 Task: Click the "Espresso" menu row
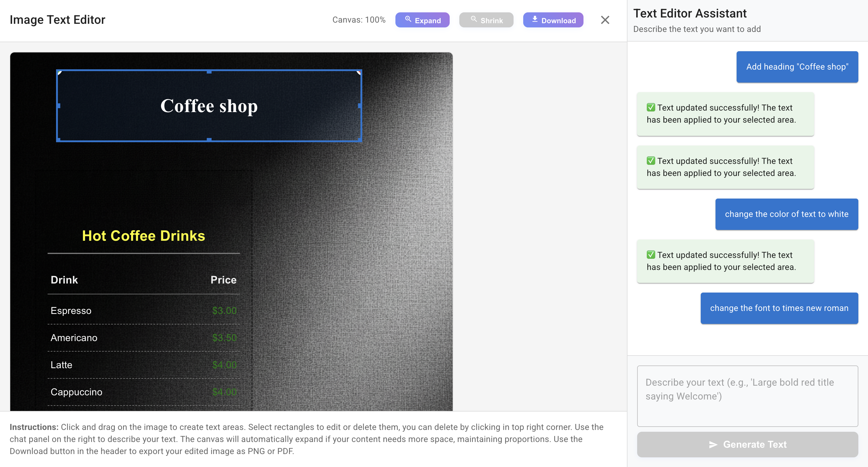pyautogui.click(x=143, y=311)
